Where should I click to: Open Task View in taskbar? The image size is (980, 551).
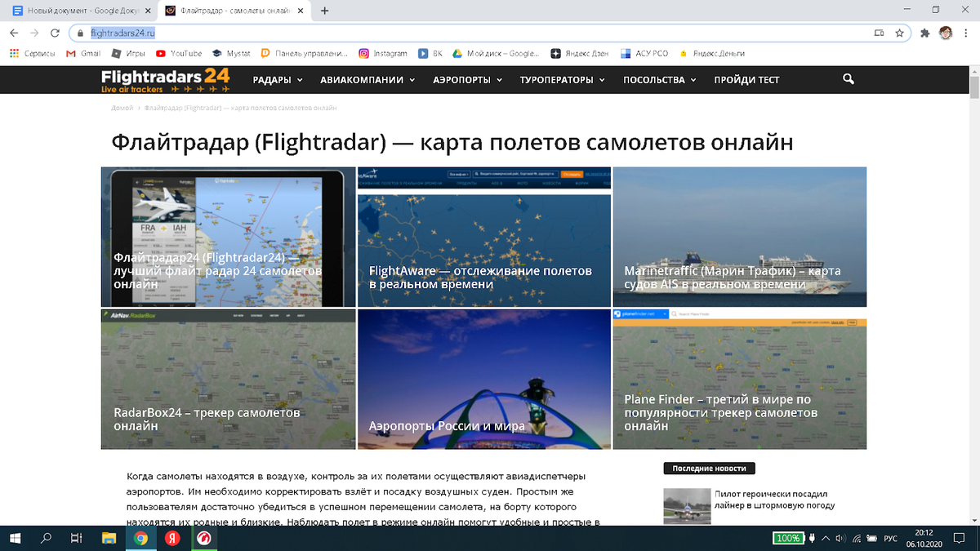[76, 538]
